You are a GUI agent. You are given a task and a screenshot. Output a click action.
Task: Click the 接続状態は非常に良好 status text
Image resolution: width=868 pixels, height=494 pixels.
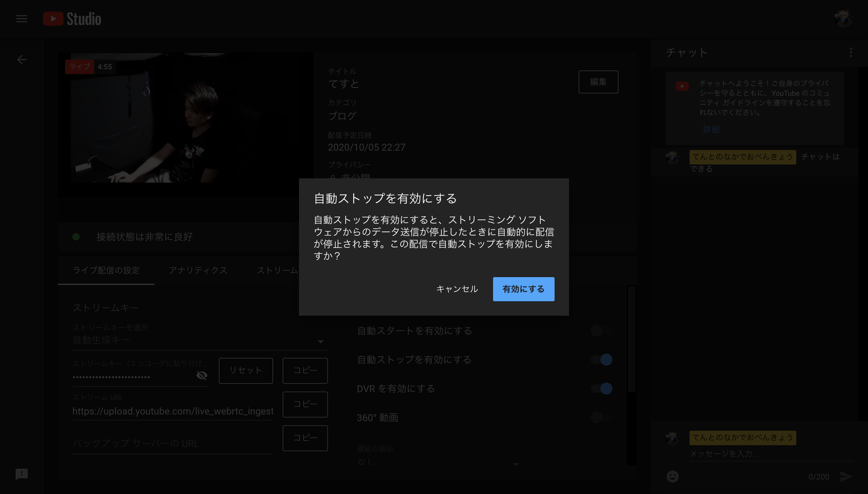(x=145, y=237)
